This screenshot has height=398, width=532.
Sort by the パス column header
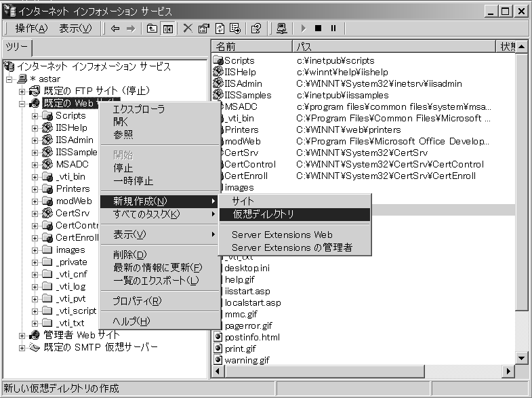(x=394, y=47)
